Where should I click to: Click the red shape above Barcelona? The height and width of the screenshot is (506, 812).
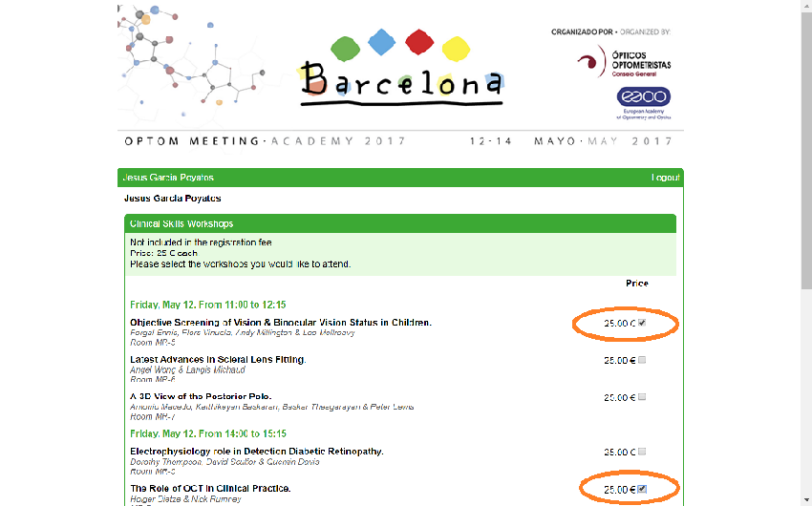(419, 42)
